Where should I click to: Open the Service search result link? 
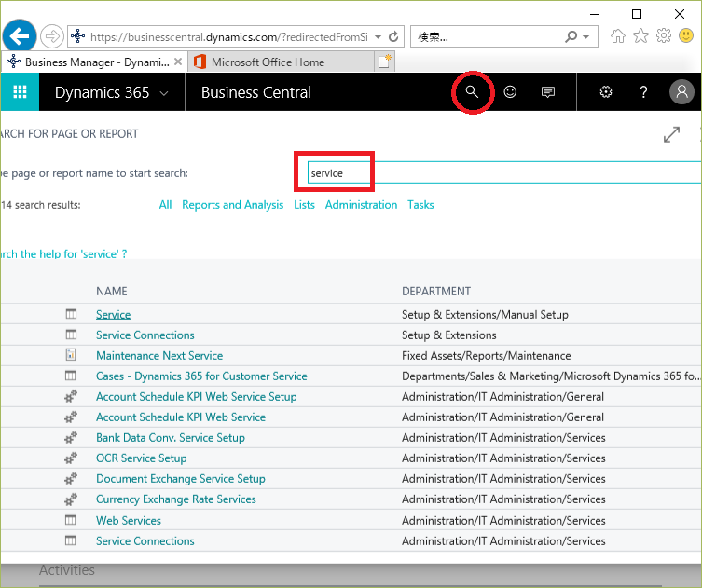point(113,315)
